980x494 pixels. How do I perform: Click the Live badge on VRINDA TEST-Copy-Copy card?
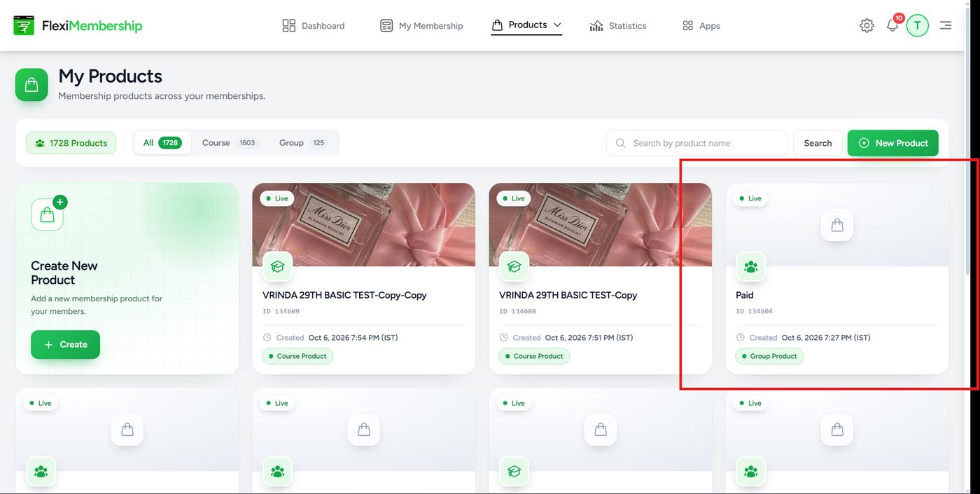coord(276,198)
